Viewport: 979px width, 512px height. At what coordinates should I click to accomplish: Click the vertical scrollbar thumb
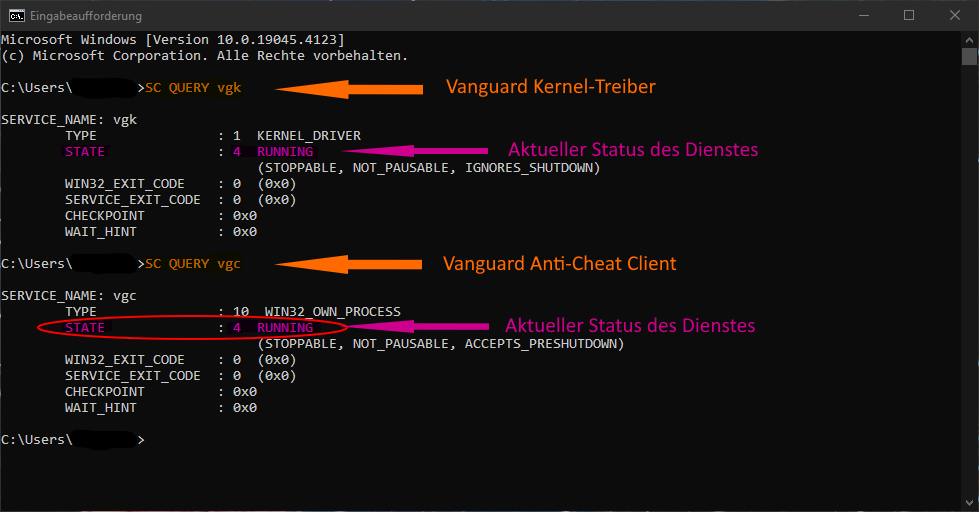click(x=969, y=56)
